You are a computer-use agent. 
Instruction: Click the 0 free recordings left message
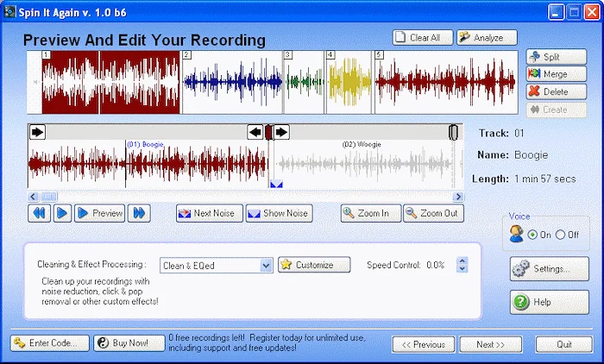267,342
